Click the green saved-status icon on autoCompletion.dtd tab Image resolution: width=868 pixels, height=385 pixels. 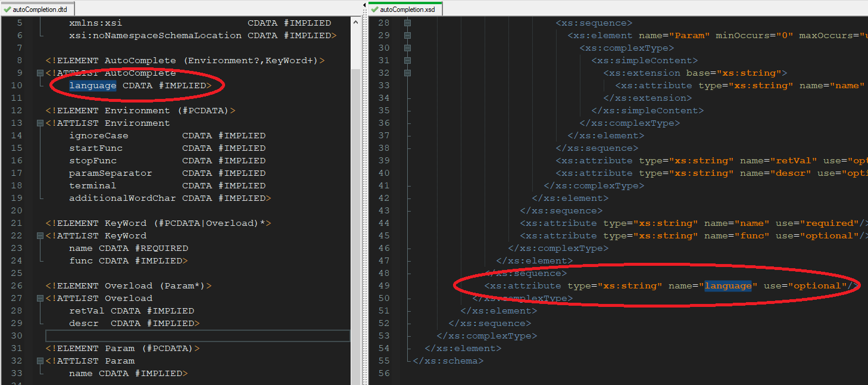(7, 9)
